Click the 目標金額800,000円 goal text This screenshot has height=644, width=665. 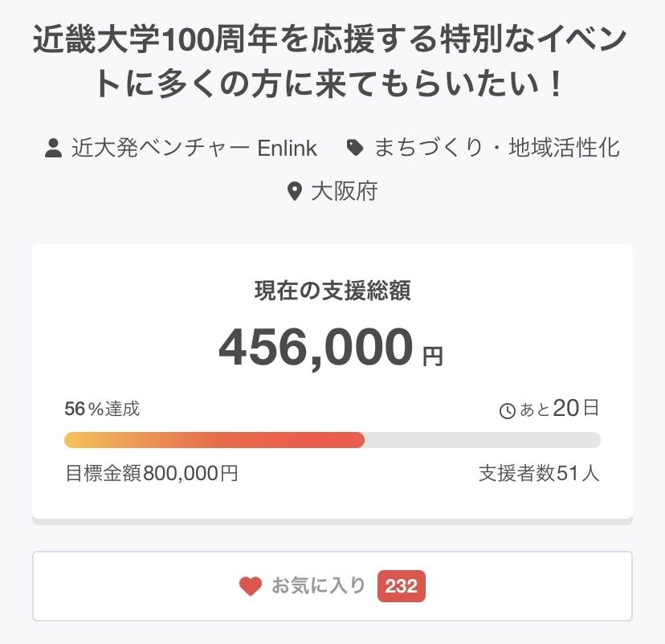[x=152, y=474]
